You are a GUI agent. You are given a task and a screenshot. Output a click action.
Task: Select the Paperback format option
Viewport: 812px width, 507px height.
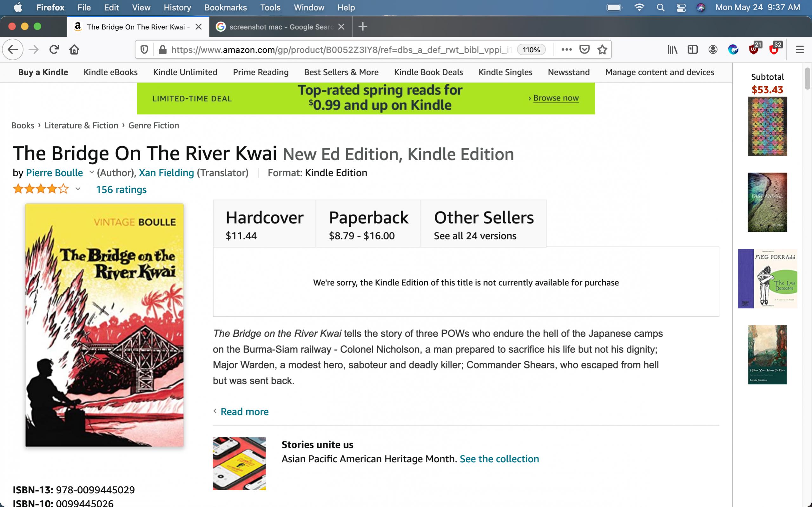pyautogui.click(x=368, y=224)
